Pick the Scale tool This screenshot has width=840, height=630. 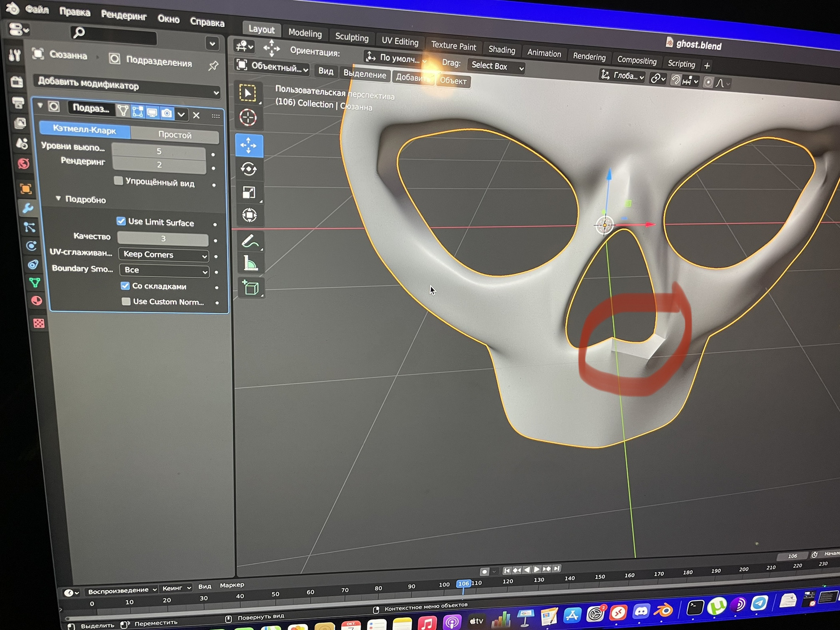click(x=249, y=192)
